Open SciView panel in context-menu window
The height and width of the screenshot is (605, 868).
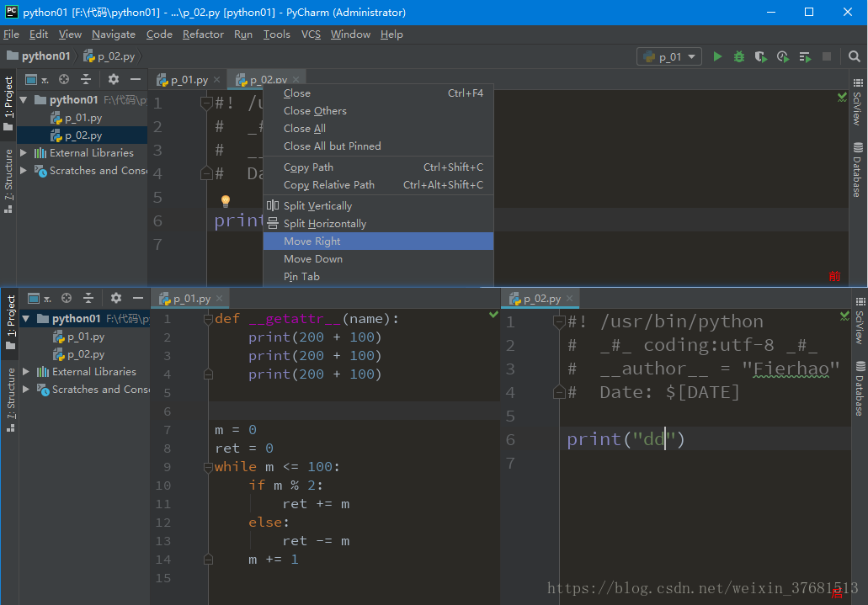858,102
